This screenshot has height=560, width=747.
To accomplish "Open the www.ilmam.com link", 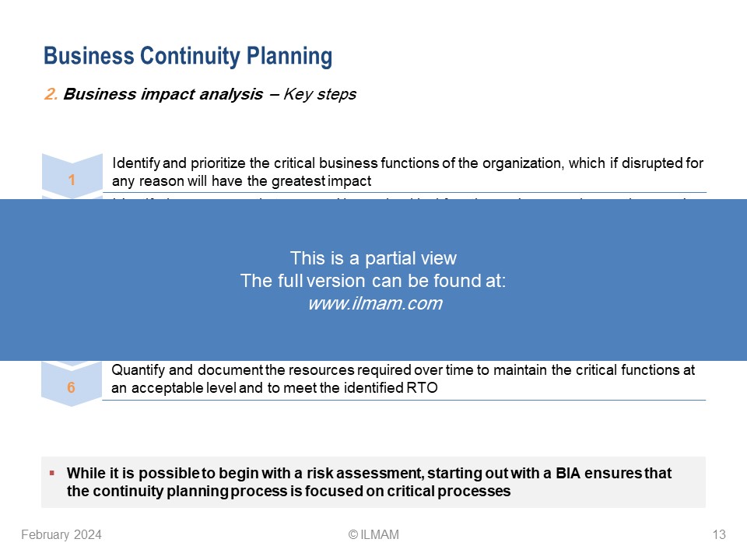I will point(375,303).
